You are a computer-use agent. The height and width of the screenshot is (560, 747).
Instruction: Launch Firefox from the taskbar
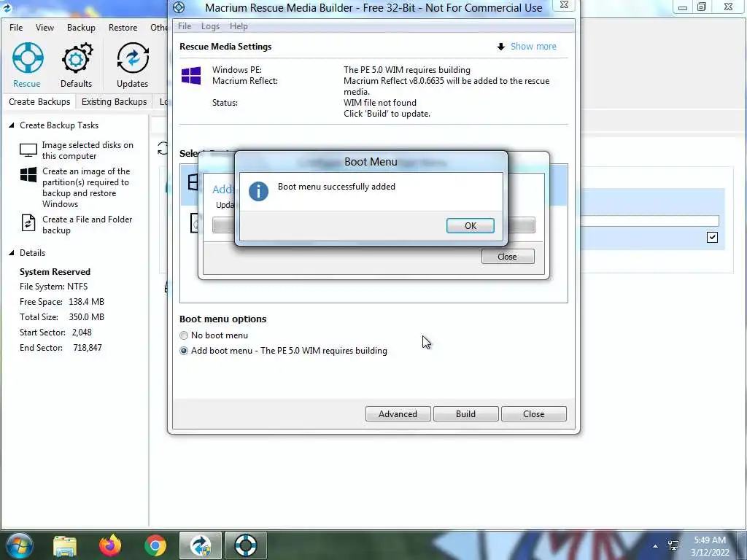pos(110,545)
